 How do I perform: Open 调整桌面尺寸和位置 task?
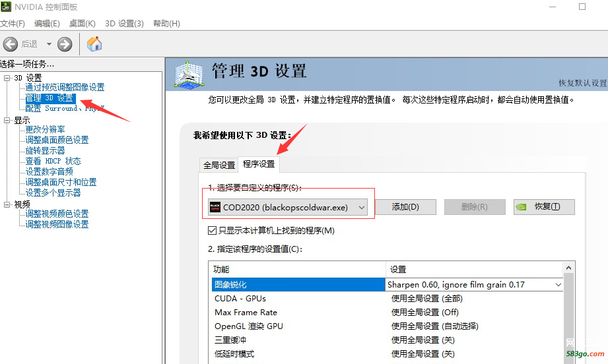pos(61,182)
